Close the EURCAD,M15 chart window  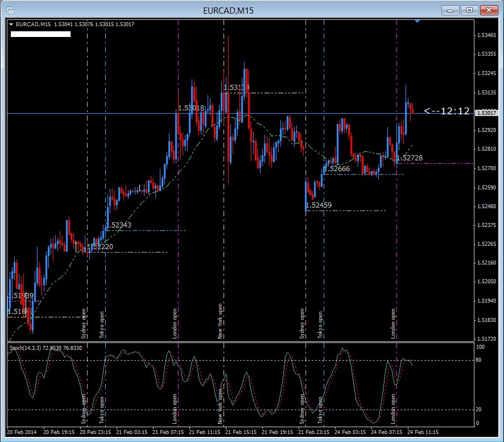(489, 10)
